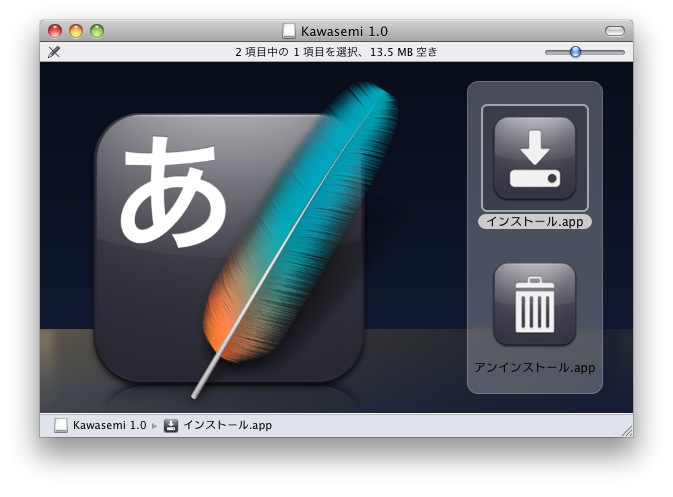This screenshot has width=673, height=497.
Task: Click インストール.app in the path bar
Action: (x=218, y=425)
